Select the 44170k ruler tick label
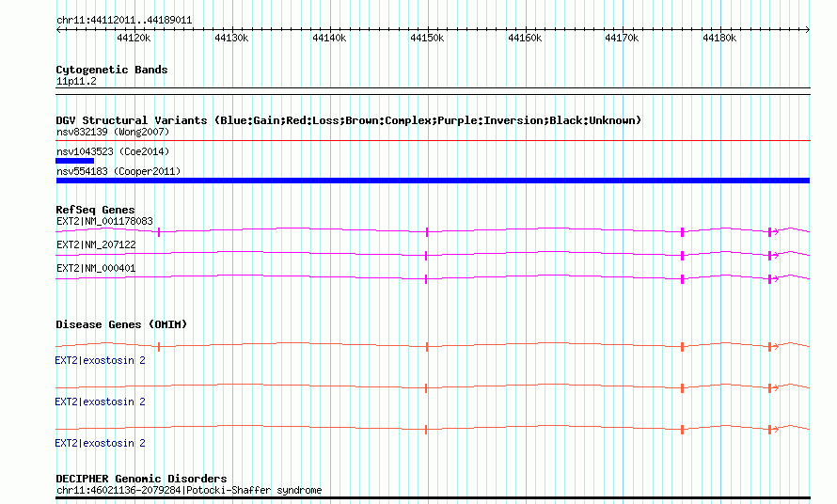The width and height of the screenshot is (837, 504). pyautogui.click(x=622, y=38)
